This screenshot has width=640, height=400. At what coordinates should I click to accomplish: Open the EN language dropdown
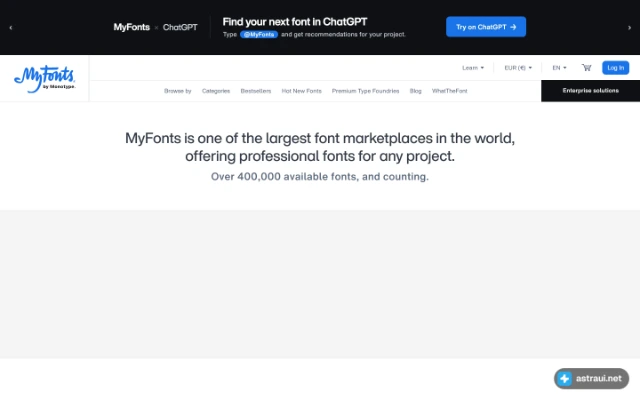(559, 68)
